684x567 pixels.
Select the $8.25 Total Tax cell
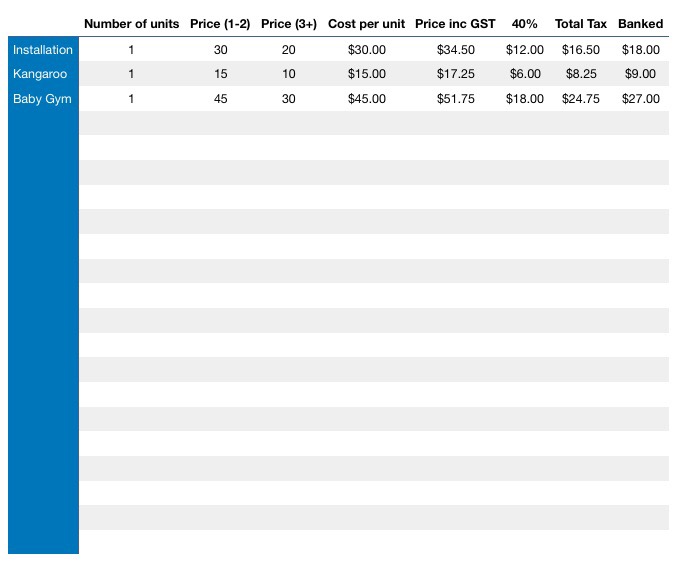coord(581,74)
